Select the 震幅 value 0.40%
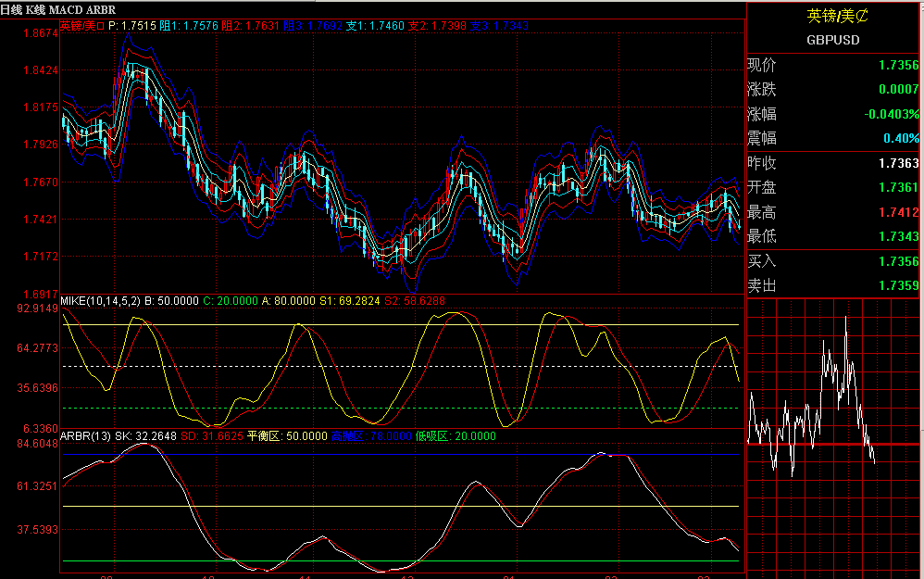This screenshot has width=924, height=579. coord(901,139)
